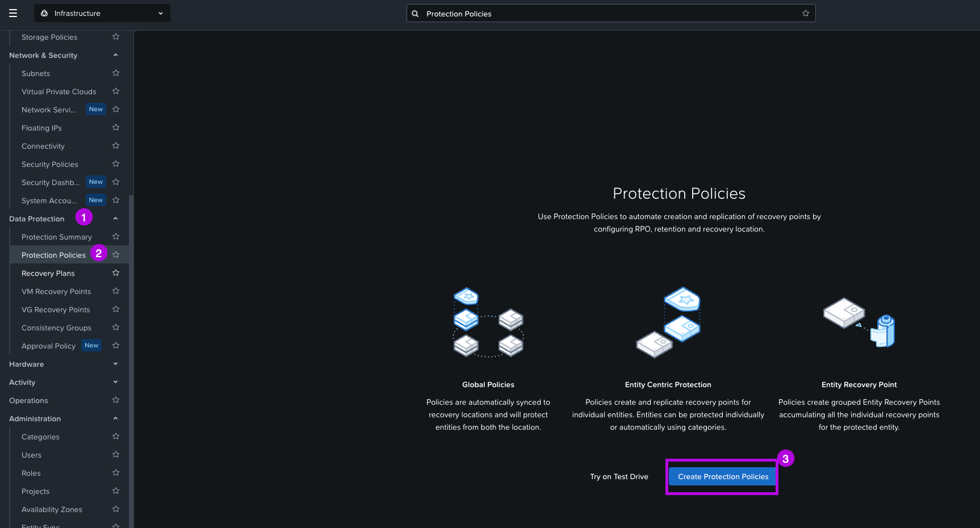This screenshot has height=528, width=980.
Task: Star the Security Policies entry
Action: [116, 164]
